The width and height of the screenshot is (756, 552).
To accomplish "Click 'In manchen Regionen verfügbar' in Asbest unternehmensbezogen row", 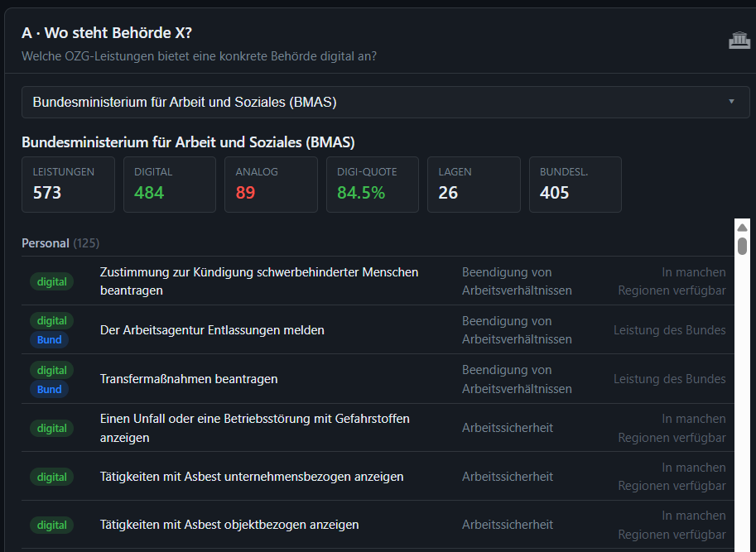I will (x=672, y=477).
